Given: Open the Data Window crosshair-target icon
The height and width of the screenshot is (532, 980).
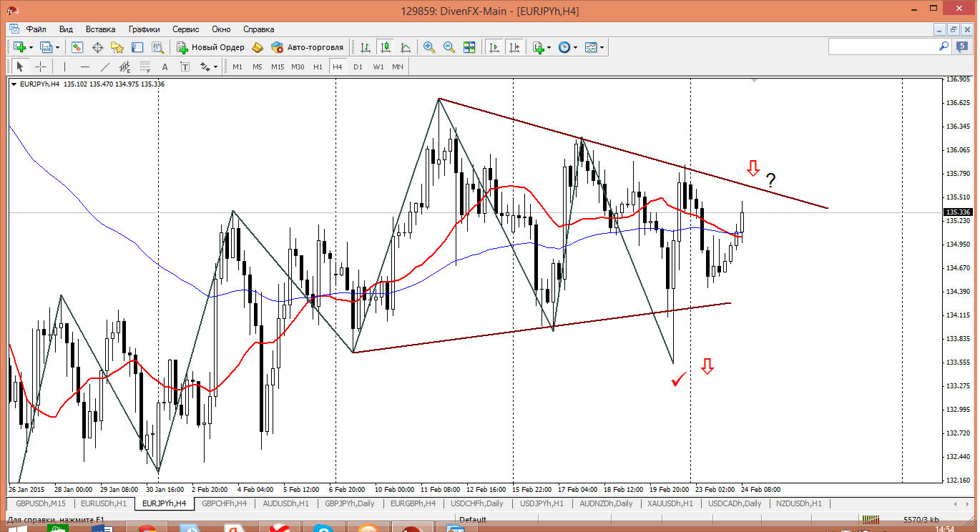Looking at the screenshot, I should (x=97, y=47).
